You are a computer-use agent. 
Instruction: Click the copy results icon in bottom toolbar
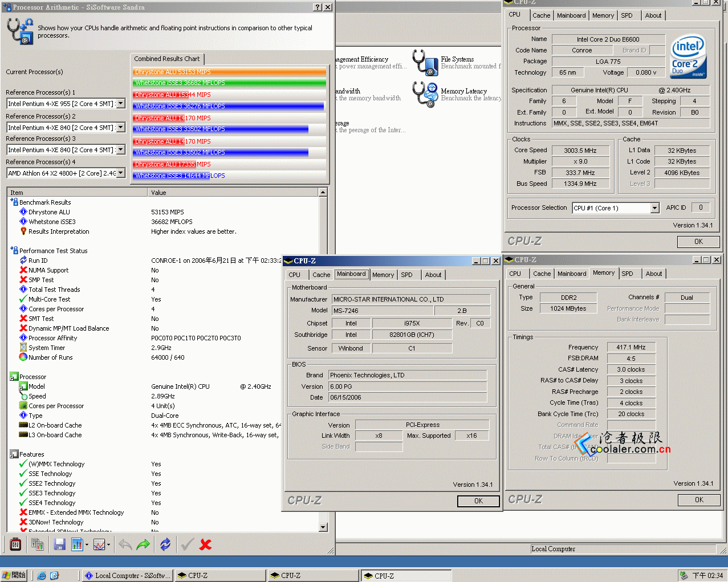pyautogui.click(x=38, y=544)
